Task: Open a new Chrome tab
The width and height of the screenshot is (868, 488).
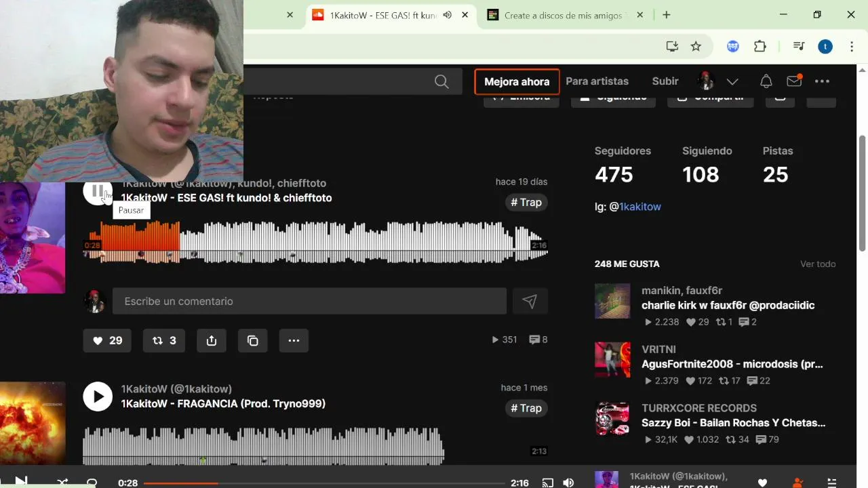Action: click(x=666, y=15)
